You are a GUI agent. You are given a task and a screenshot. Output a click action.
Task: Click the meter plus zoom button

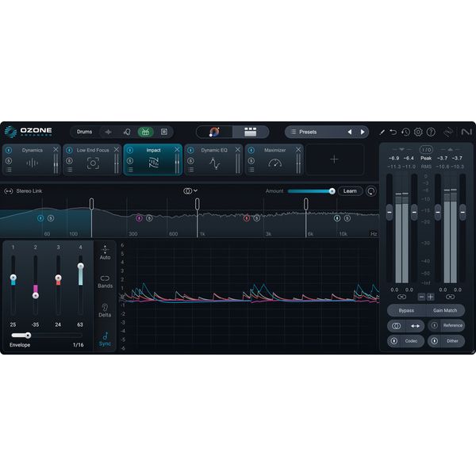430,297
